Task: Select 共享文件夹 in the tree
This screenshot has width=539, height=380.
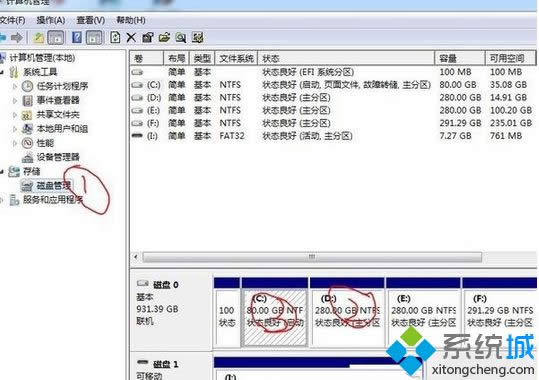Action: click(x=58, y=115)
